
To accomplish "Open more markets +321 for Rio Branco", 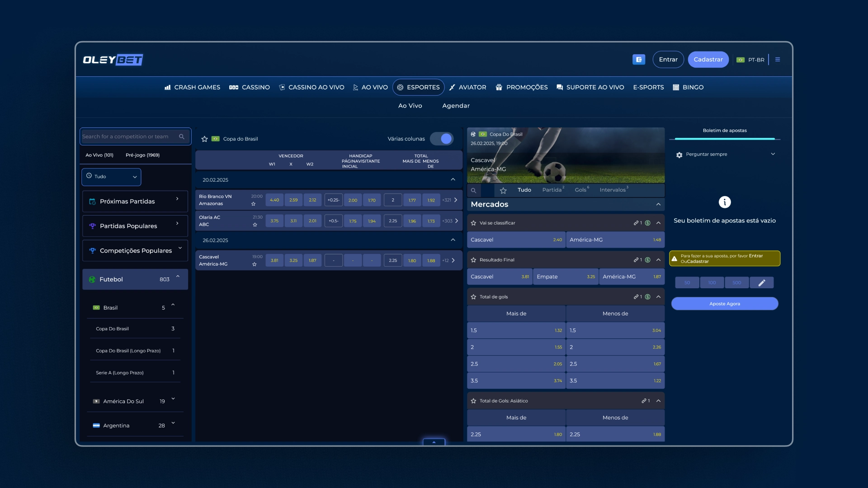I will point(450,200).
